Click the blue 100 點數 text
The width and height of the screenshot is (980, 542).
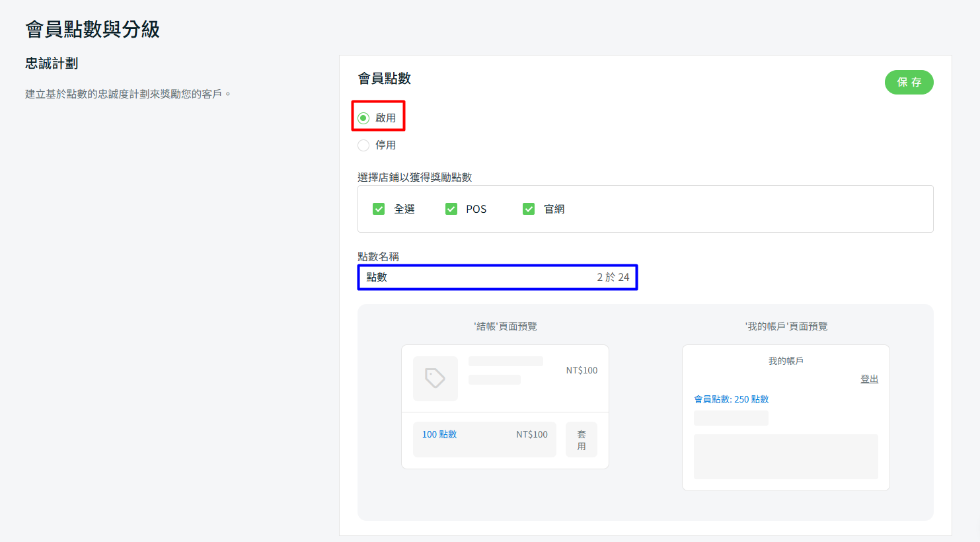click(x=439, y=434)
